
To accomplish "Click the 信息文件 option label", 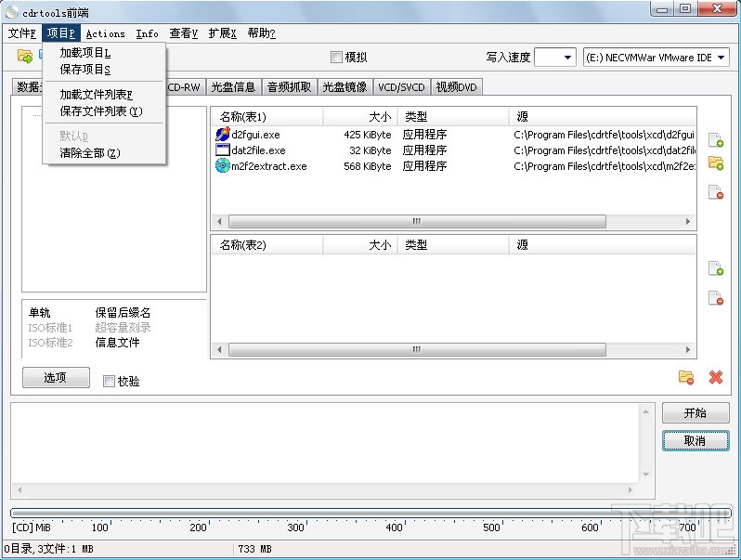I will point(117,342).
